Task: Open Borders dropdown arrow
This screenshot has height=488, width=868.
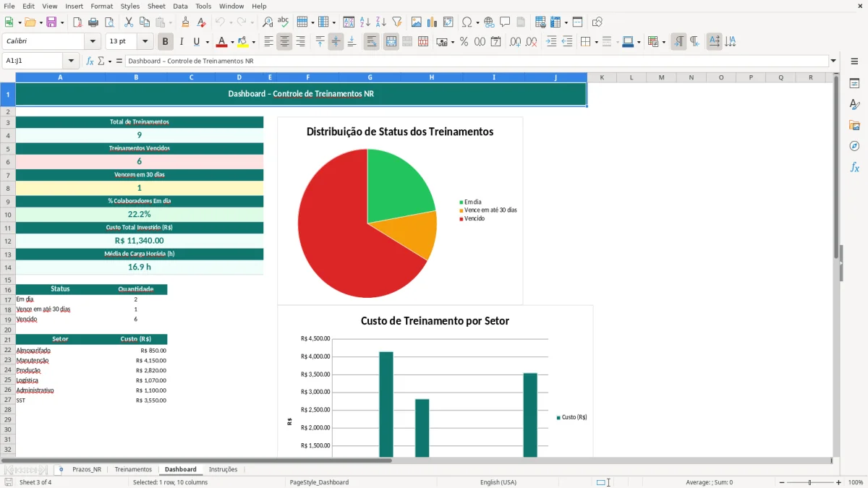Action: 596,42
